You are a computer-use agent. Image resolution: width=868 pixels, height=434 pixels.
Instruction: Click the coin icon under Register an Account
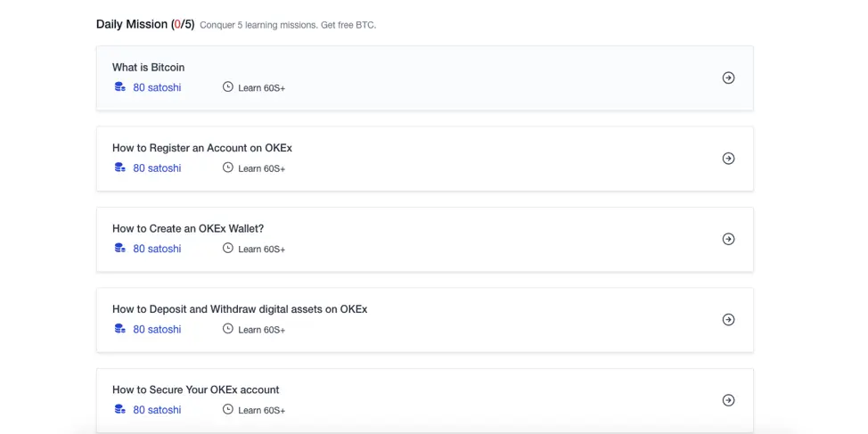(x=119, y=168)
